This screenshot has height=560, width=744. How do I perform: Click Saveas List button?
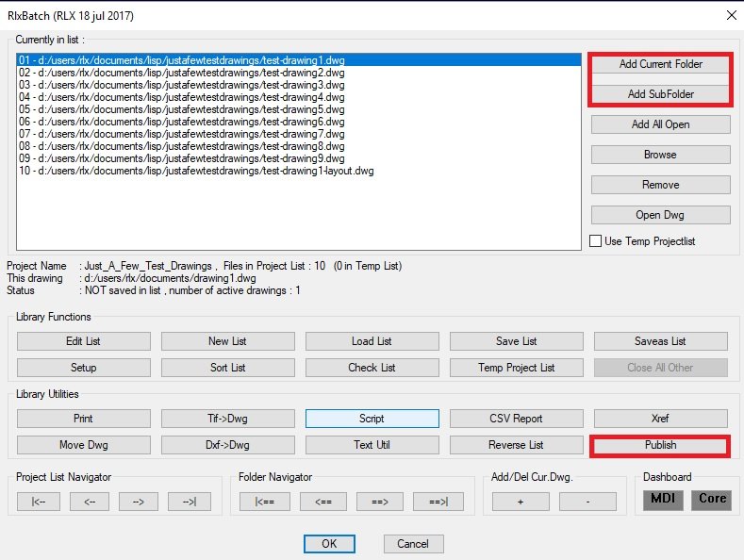point(660,341)
